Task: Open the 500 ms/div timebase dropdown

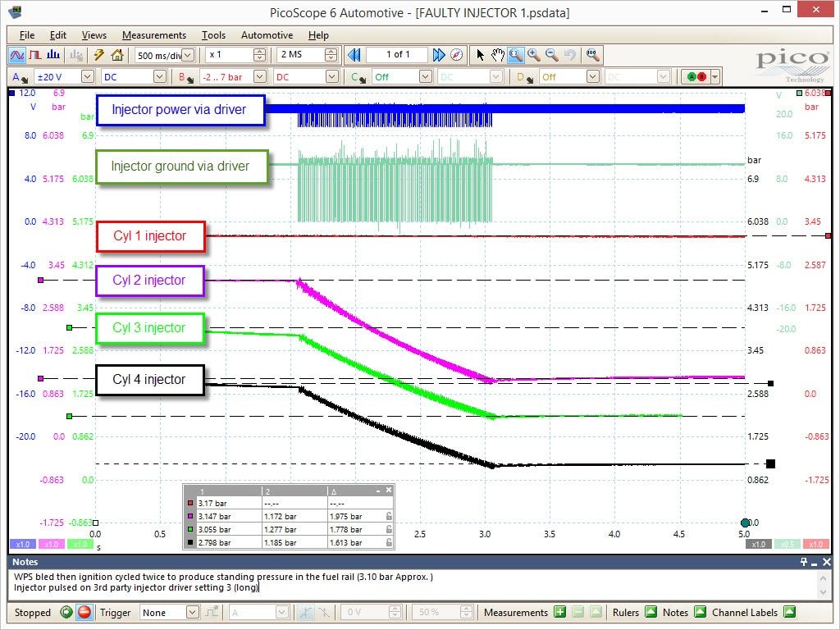Action: click(x=188, y=55)
